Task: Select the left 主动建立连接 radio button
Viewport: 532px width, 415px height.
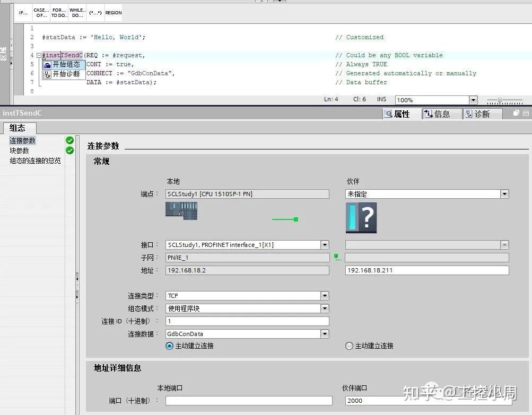Action: 169,346
